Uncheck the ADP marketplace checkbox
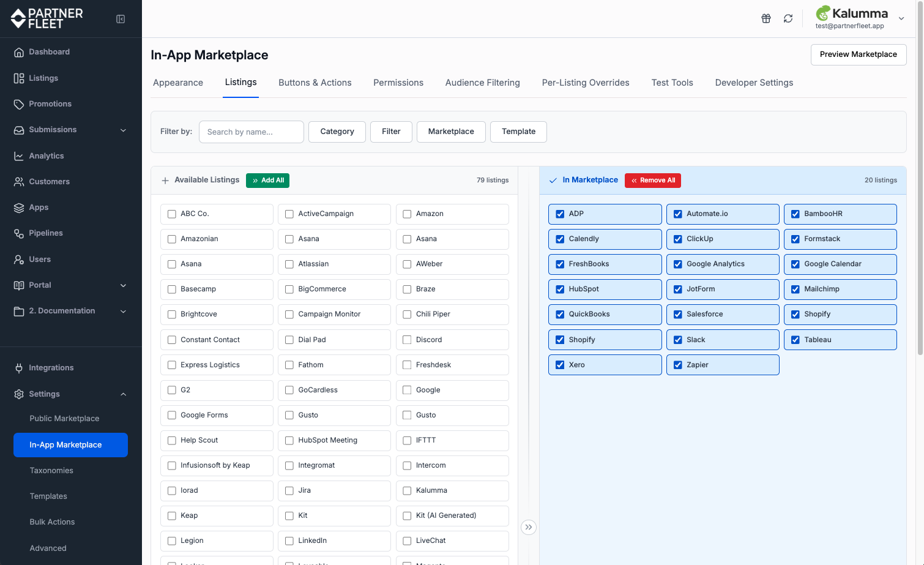 tap(560, 214)
